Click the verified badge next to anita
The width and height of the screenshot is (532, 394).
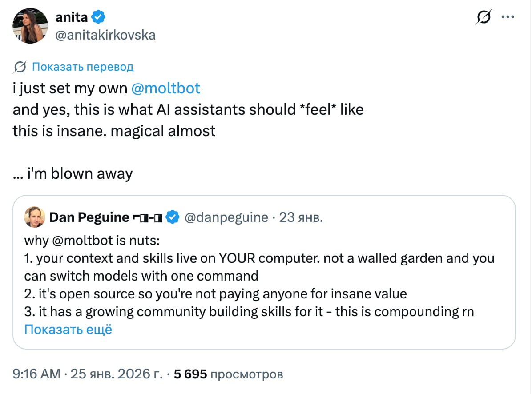tap(97, 17)
